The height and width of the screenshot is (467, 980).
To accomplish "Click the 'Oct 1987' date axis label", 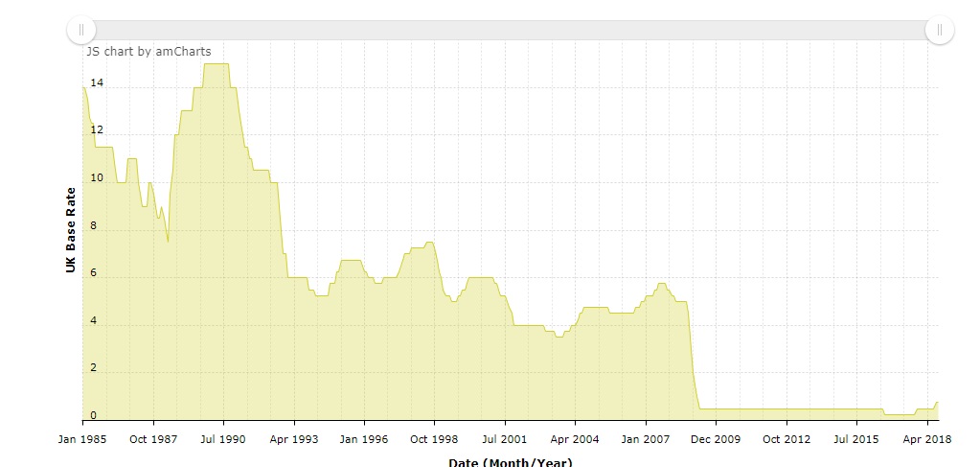I will click(x=152, y=439).
